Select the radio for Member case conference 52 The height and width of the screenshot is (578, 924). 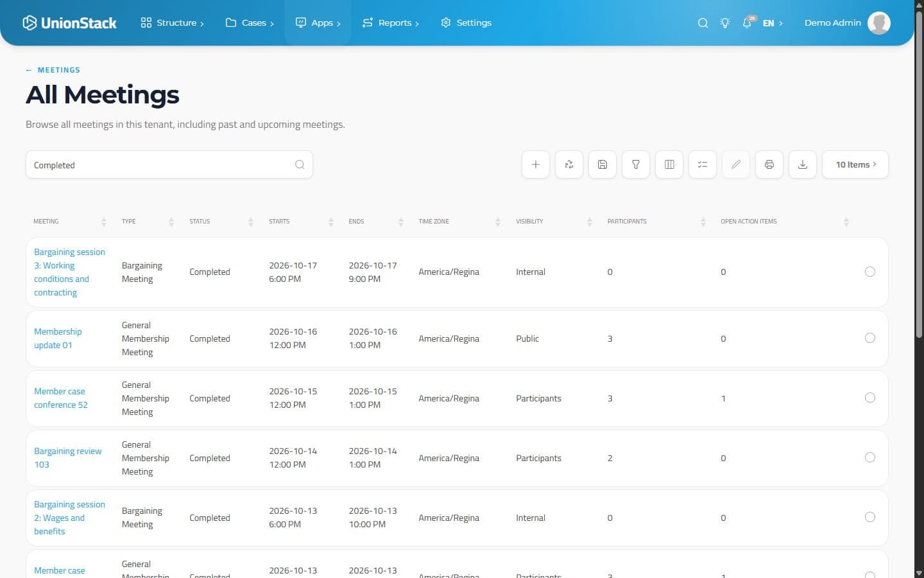[x=870, y=398]
